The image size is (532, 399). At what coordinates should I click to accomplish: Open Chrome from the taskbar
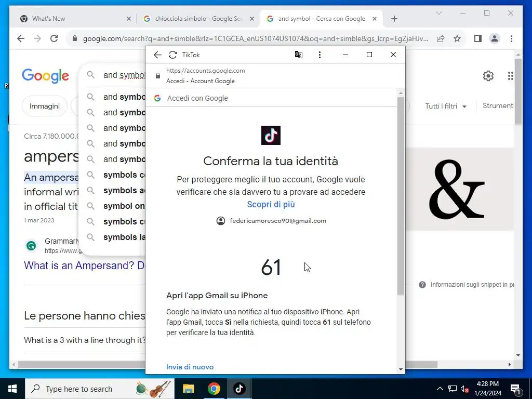214,389
